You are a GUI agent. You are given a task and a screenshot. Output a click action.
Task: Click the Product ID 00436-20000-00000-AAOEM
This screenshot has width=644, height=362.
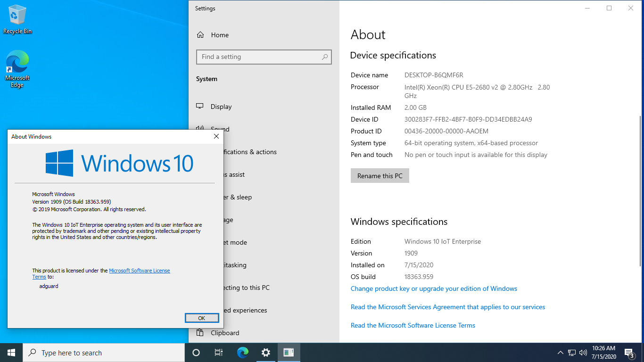pos(446,131)
